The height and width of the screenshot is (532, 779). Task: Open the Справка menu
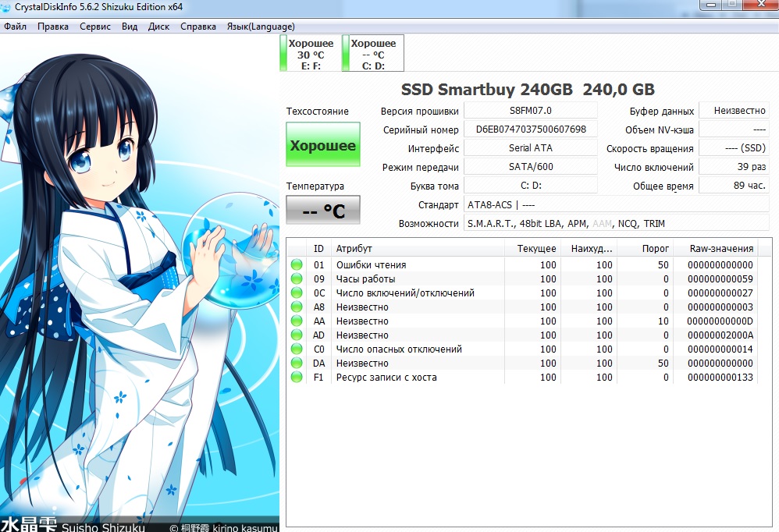197,27
